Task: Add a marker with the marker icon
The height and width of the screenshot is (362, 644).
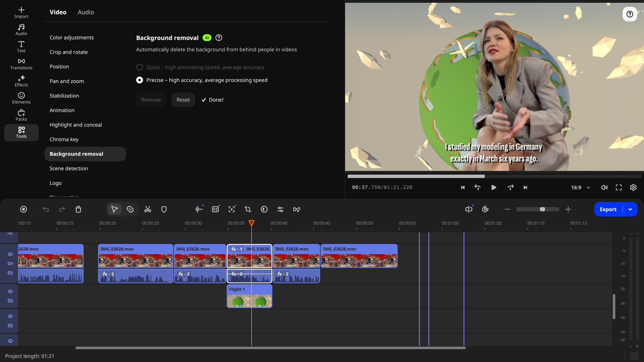Action: (164, 209)
